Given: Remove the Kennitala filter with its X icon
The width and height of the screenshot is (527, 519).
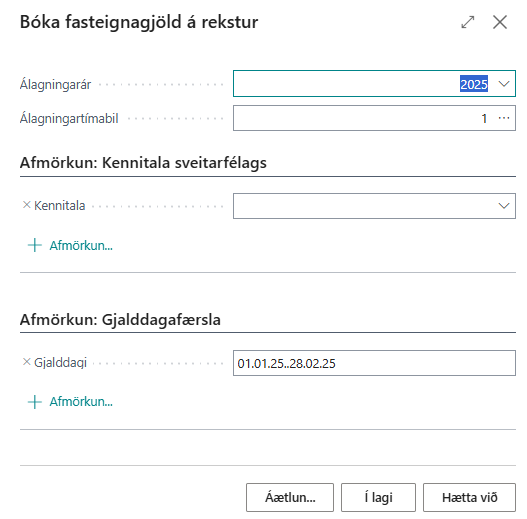Looking at the screenshot, I should coord(27,205).
